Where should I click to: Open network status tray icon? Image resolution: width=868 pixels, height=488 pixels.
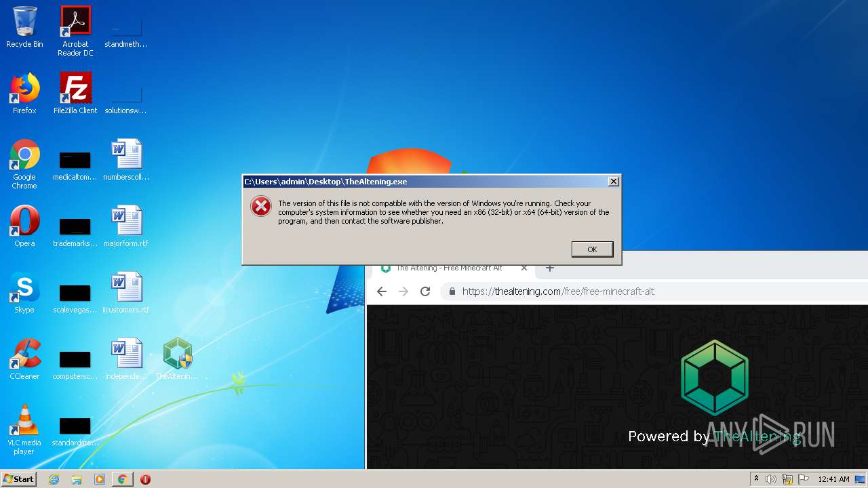coord(787,479)
